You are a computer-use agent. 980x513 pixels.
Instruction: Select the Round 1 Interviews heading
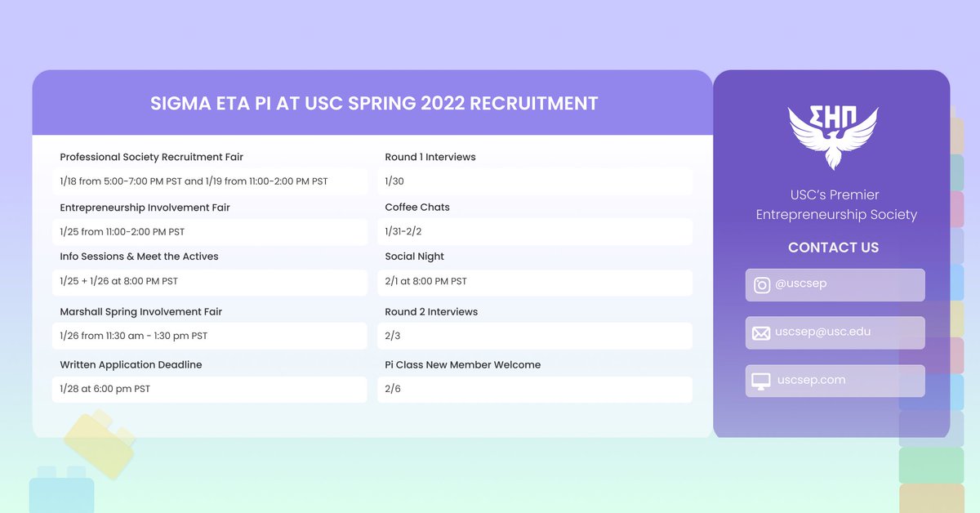(430, 157)
